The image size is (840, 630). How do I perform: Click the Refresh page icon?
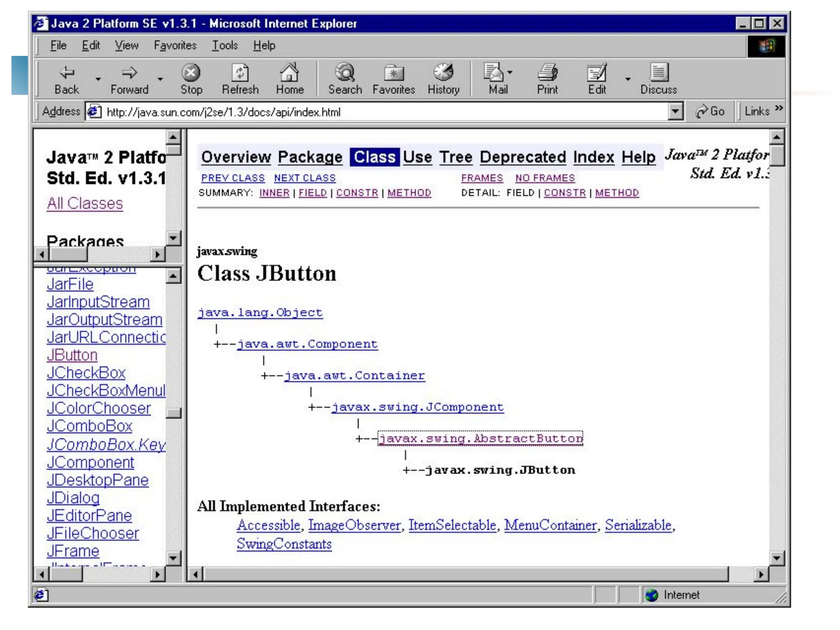click(240, 73)
